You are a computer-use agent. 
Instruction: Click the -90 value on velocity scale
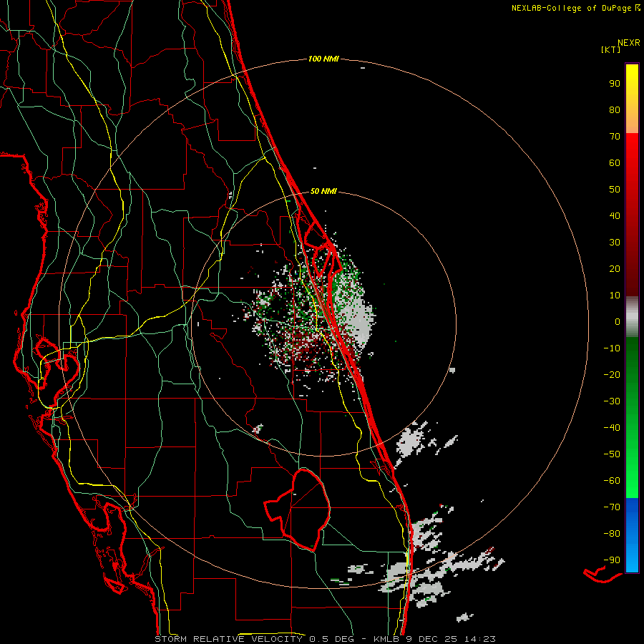(612, 560)
